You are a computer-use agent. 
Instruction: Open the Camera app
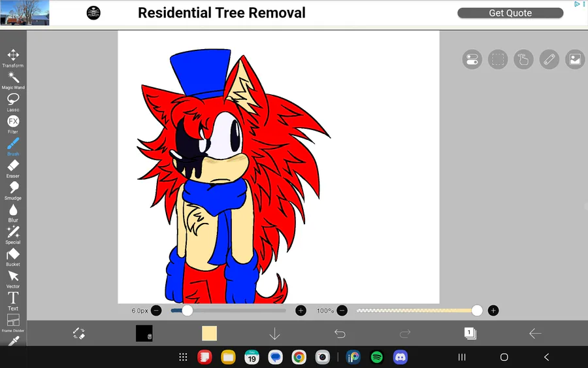[323, 357]
